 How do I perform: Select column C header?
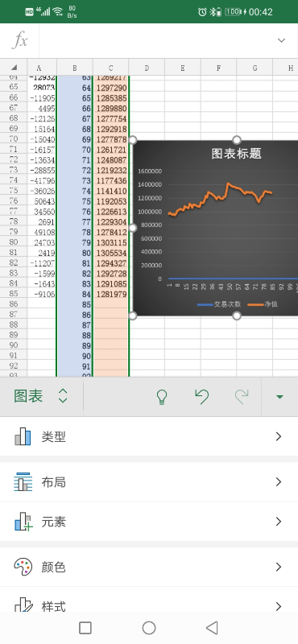[110, 68]
